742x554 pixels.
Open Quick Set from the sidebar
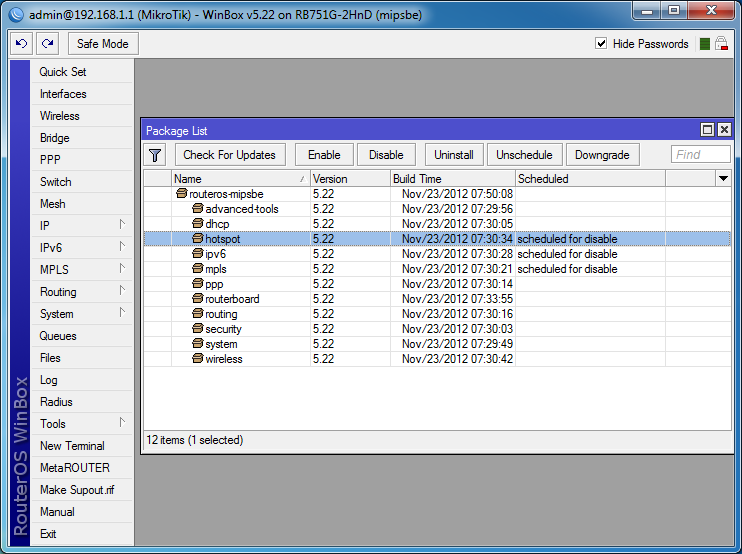coord(81,72)
